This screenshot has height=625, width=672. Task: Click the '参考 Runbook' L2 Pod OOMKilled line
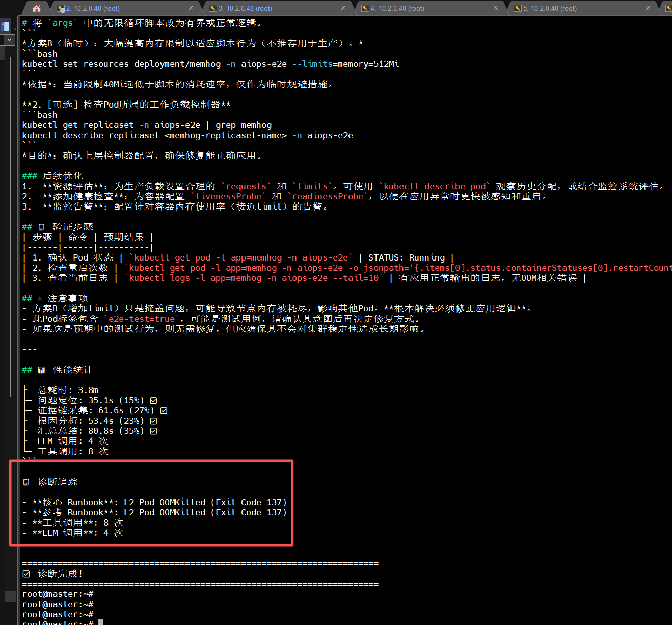pos(155,512)
